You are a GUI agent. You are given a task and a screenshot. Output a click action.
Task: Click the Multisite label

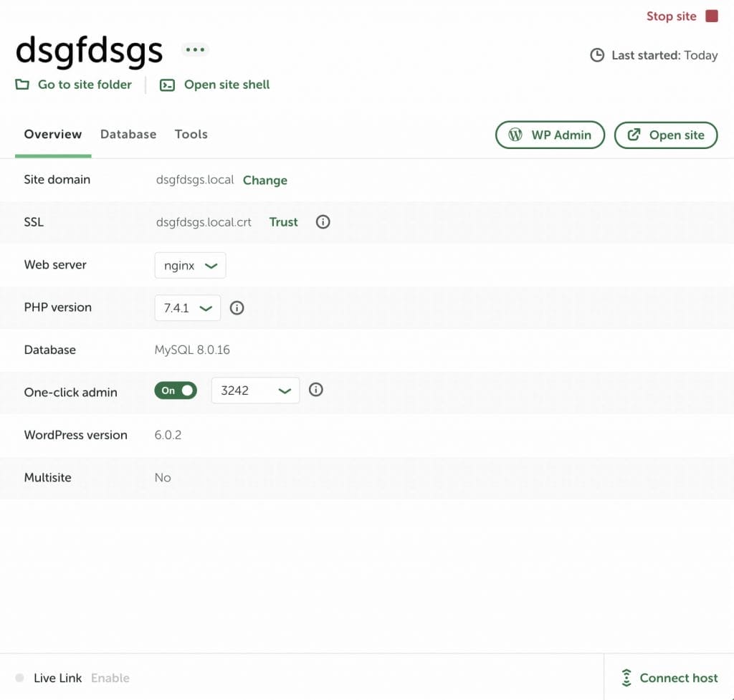[x=48, y=478]
